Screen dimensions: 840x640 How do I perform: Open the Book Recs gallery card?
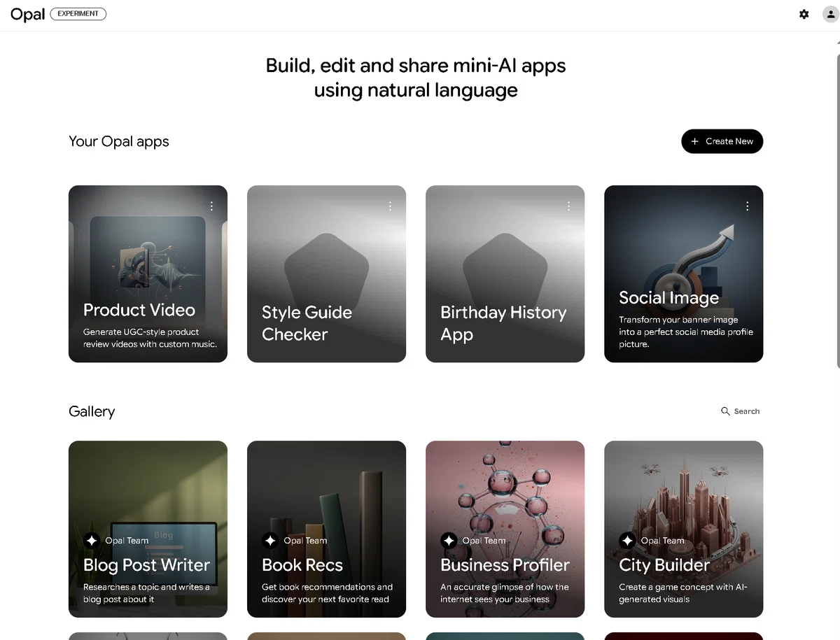point(326,529)
